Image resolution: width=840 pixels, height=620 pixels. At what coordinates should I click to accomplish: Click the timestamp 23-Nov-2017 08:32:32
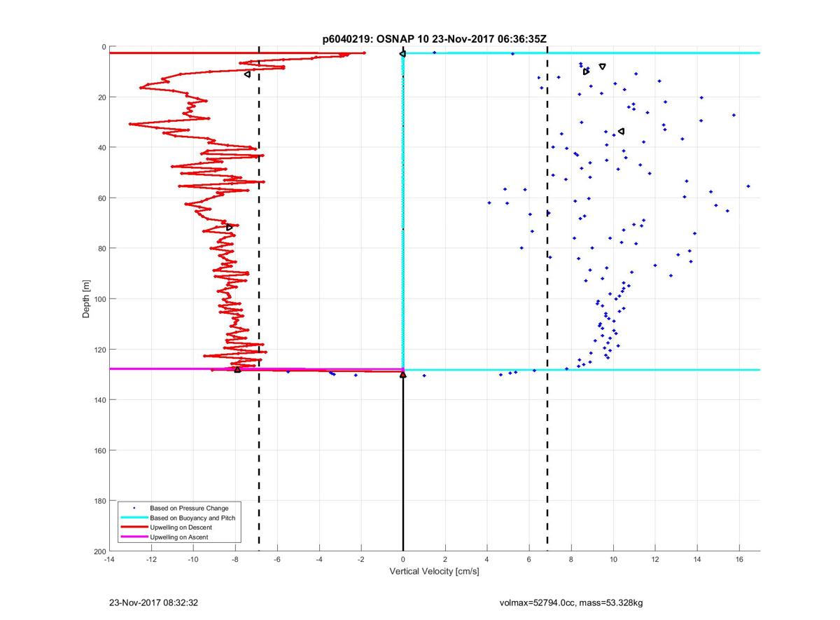pos(154,602)
